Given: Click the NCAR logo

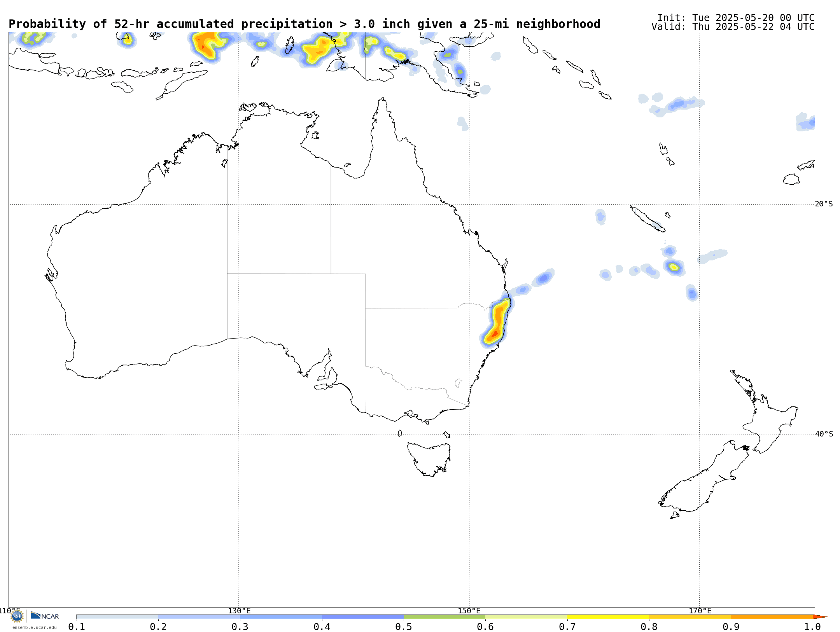Looking at the screenshot, I should pos(45,616).
